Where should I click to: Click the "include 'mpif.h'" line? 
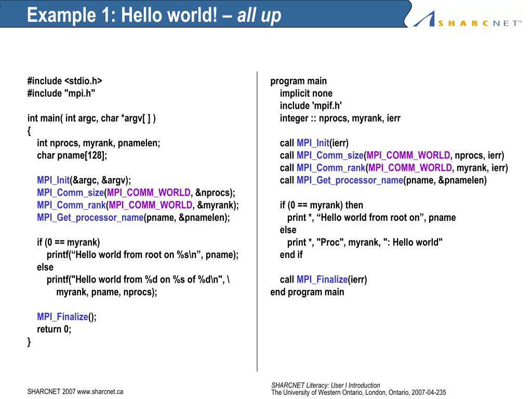311,105
